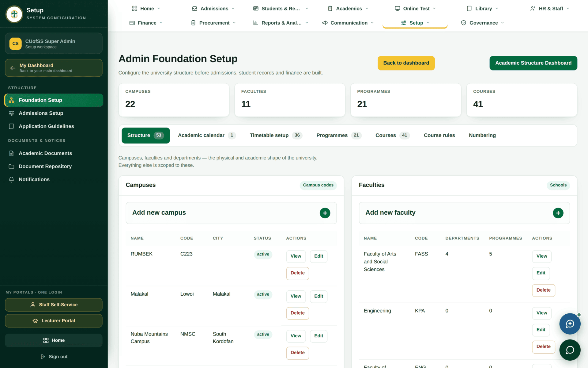588x368 pixels.
Task: Open the Lecturer Portal
Action: coord(54,321)
